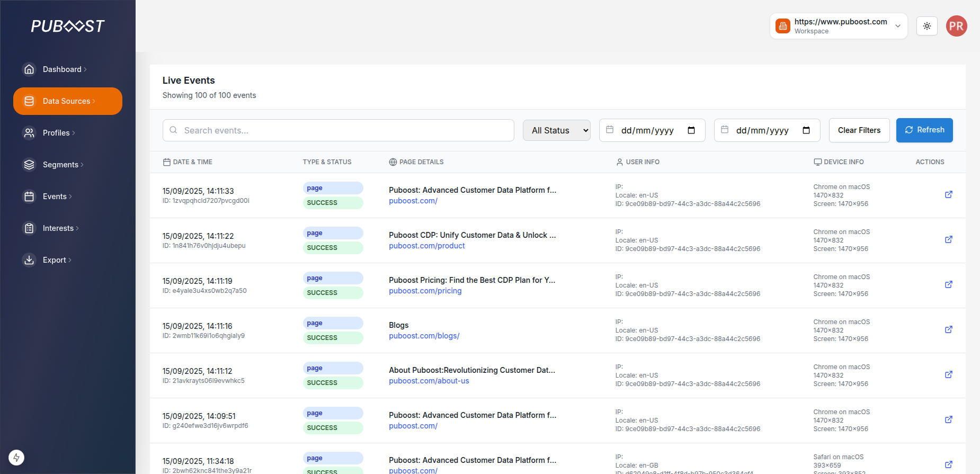Click the lightning bolt icon at bottom left

tap(16, 458)
